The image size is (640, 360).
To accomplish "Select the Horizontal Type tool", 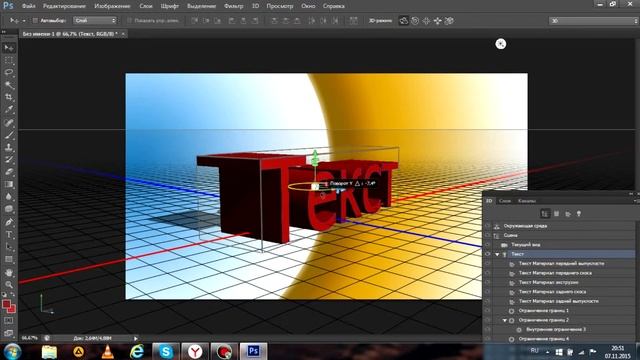I will click(9, 235).
